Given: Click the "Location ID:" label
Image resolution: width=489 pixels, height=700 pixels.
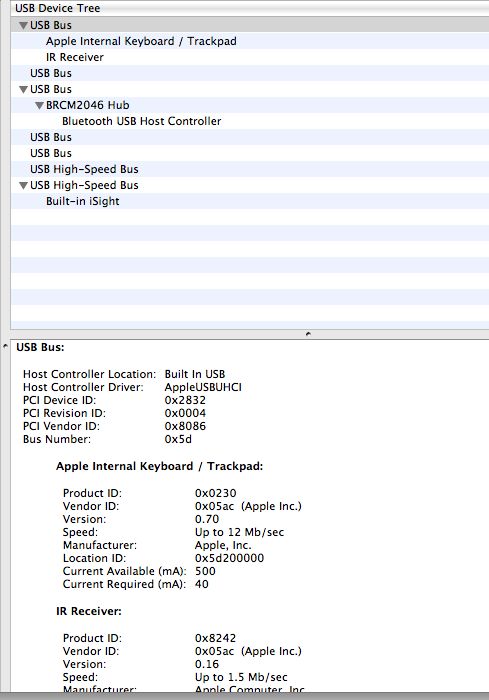Looking at the screenshot, I should pyautogui.click(x=94, y=558).
